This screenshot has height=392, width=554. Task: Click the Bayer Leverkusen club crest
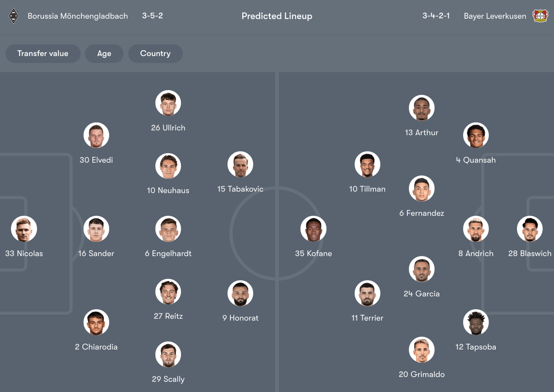(541, 16)
